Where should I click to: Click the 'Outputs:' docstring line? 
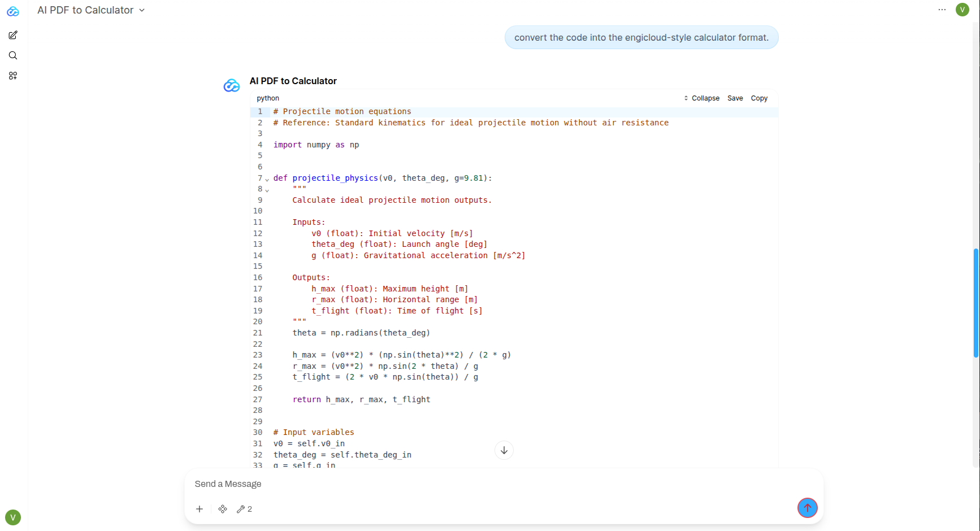311,278
